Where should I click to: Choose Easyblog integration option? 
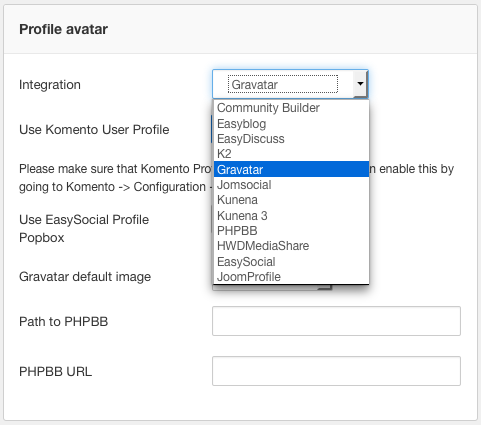pos(291,123)
